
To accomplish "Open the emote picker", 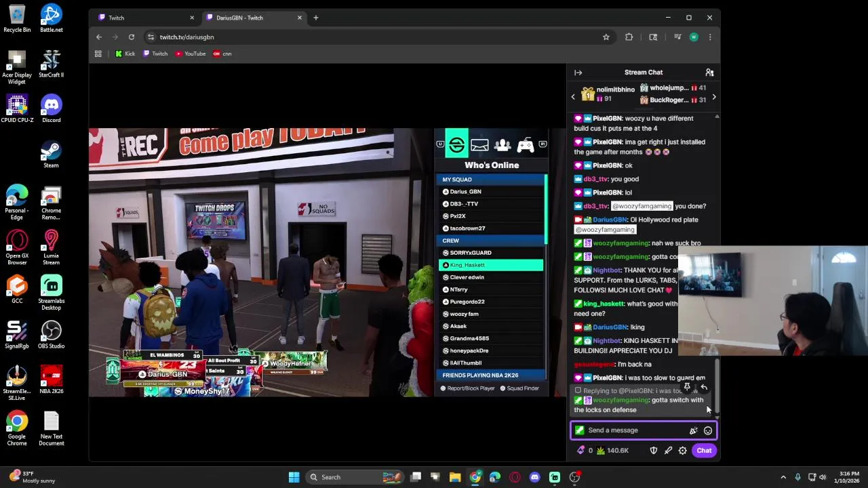I will 707,430.
